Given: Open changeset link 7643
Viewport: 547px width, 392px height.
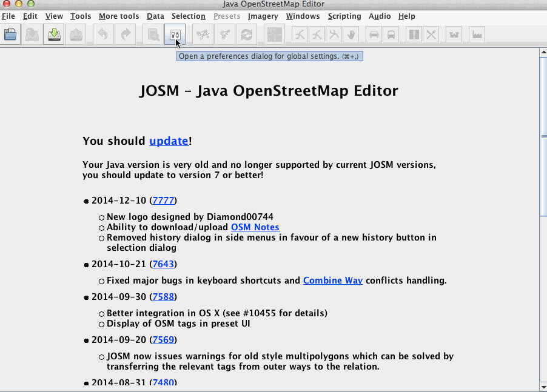Looking at the screenshot, I should 163,264.
